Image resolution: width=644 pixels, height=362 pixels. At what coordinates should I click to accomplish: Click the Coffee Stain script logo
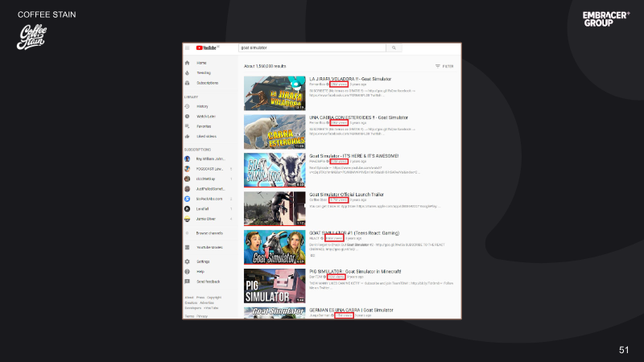click(x=31, y=37)
